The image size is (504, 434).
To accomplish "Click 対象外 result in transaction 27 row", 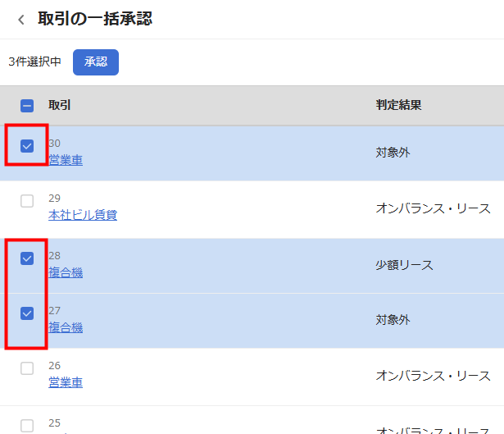I will [393, 320].
